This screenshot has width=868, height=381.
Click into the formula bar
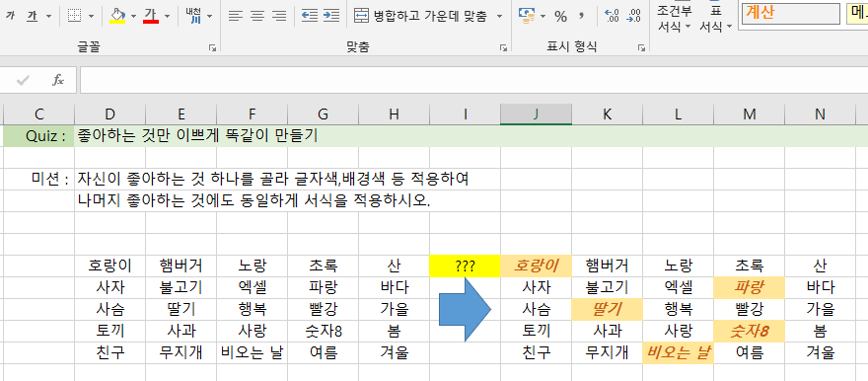[x=473, y=80]
